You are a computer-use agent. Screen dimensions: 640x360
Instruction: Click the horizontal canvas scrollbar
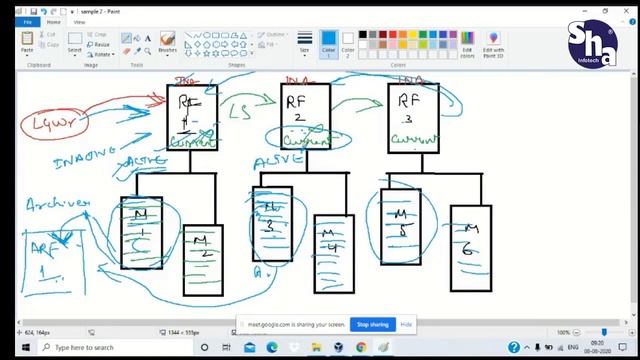point(322,322)
